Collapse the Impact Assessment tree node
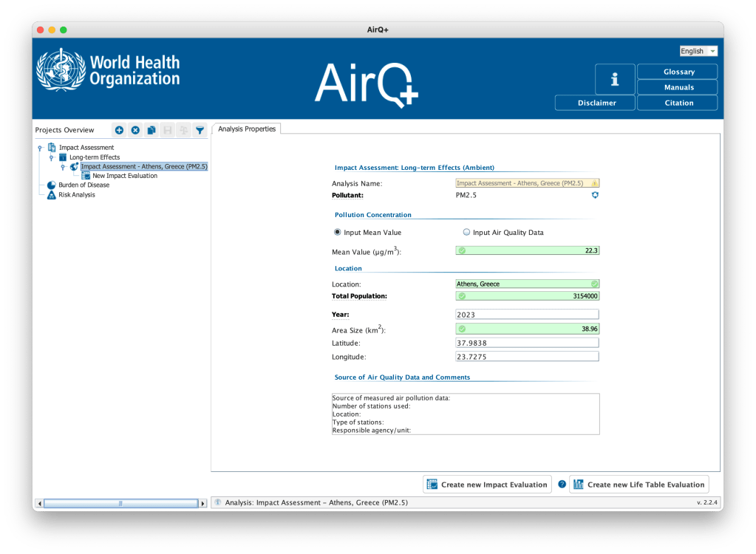756x554 pixels. tap(40, 148)
